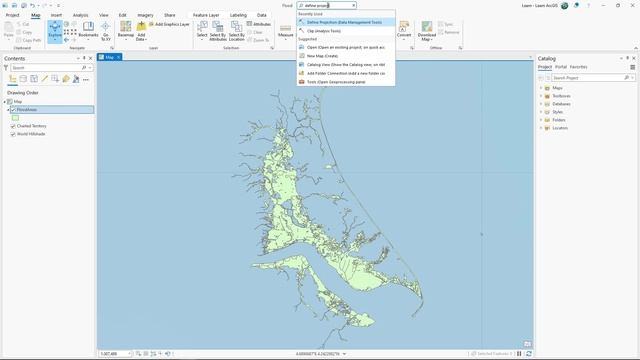Close the Map view tab
This screenshot has height=360, width=640.
pyautogui.click(x=118, y=57)
